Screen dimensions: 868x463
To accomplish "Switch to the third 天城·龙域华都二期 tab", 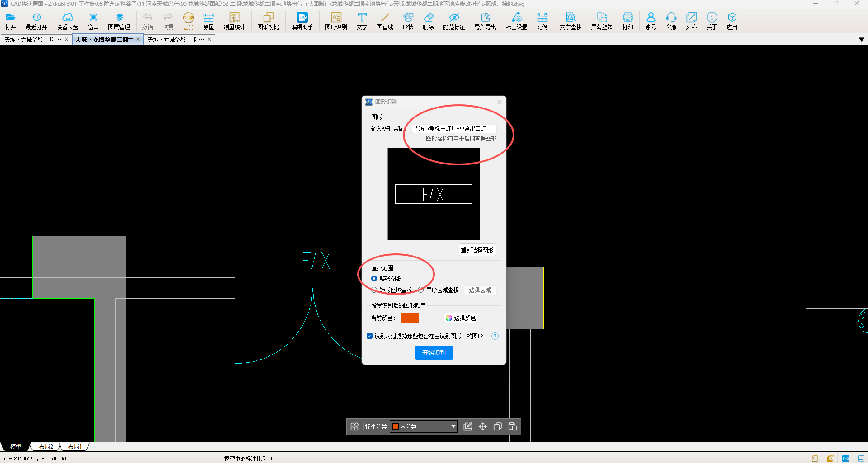I will pyautogui.click(x=172, y=40).
